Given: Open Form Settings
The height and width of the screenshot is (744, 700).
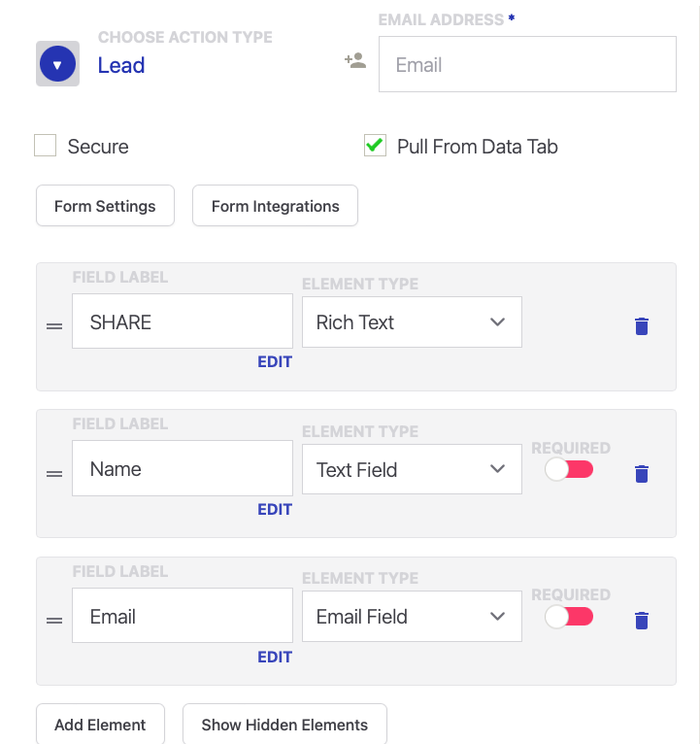Looking at the screenshot, I should tap(105, 206).
